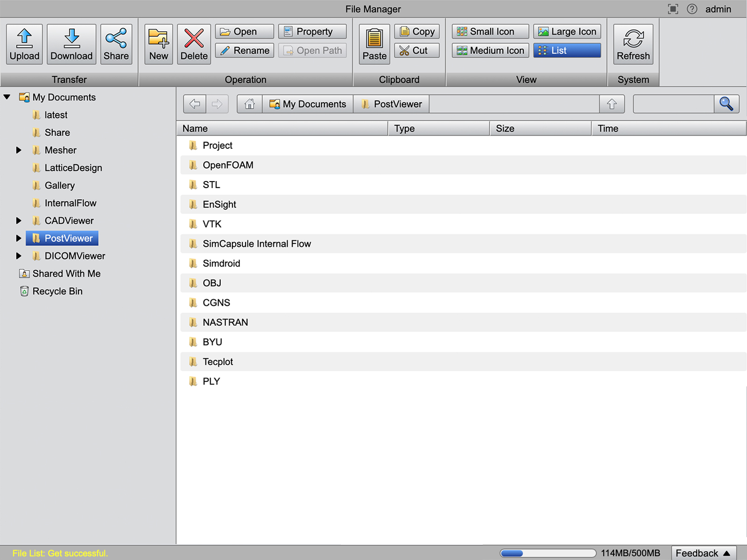Toggle fullscreen icon in title bar
The width and height of the screenshot is (747, 560).
pos(673,9)
